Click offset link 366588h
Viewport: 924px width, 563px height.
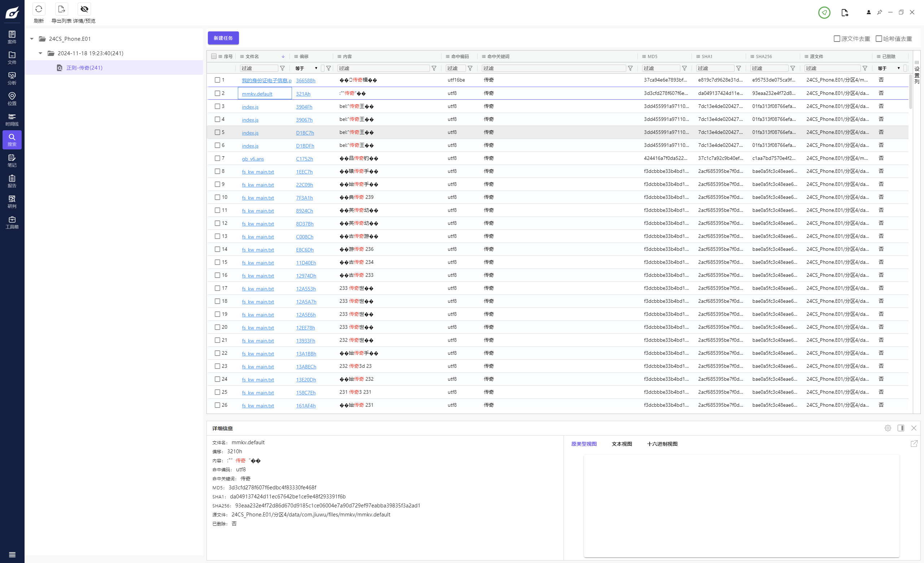click(306, 80)
